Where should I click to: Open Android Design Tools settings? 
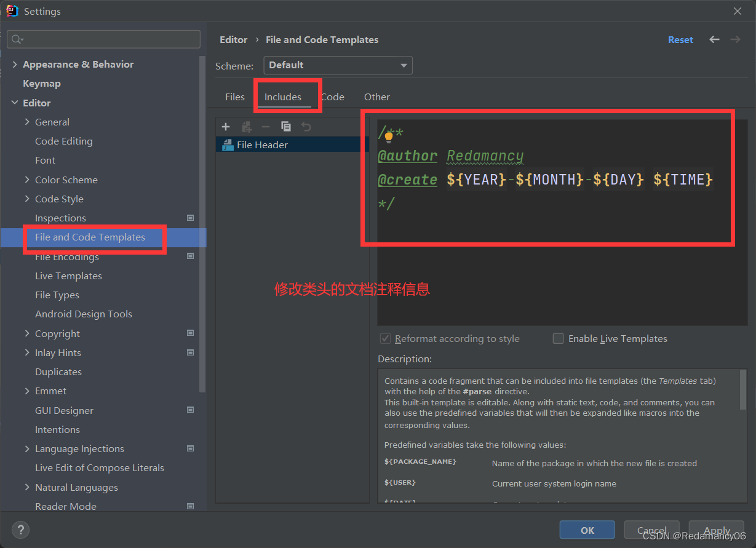pos(84,314)
